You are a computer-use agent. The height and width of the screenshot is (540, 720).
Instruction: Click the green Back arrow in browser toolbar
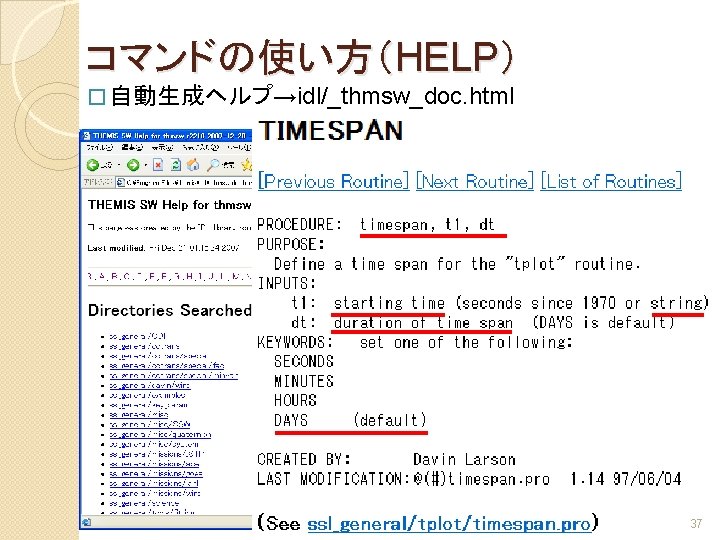pyautogui.click(x=93, y=165)
